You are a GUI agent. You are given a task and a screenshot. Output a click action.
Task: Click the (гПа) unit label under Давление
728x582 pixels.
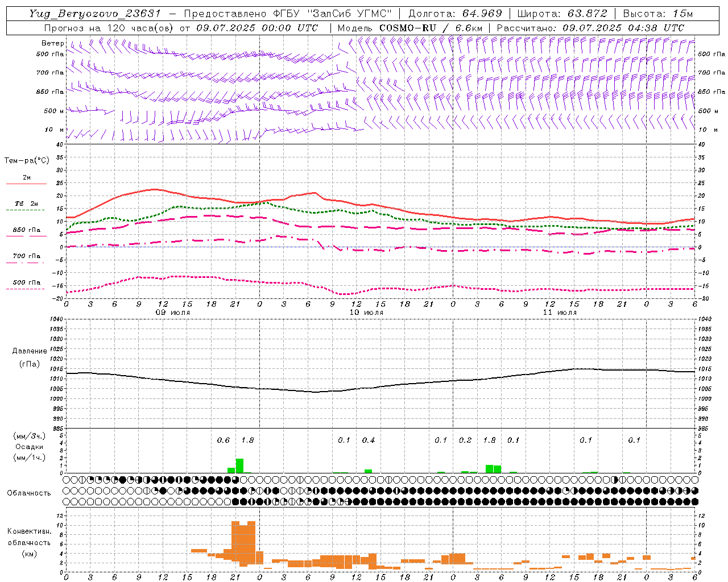(30, 364)
